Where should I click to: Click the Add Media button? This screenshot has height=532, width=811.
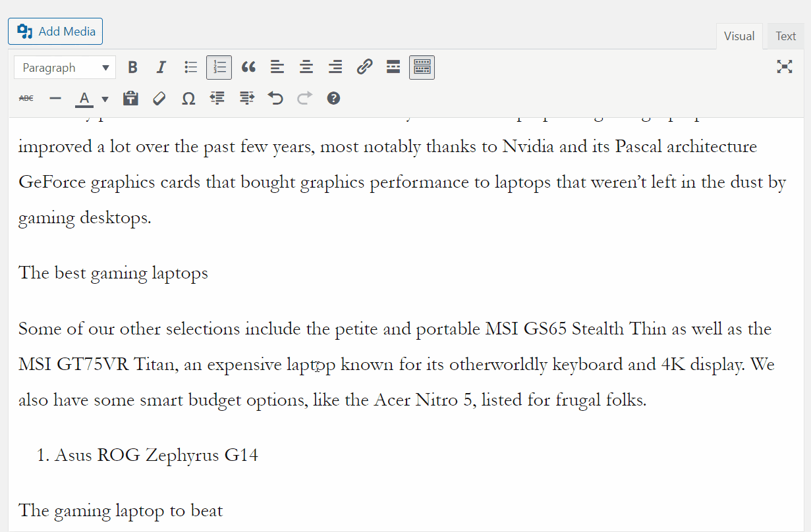(x=55, y=31)
